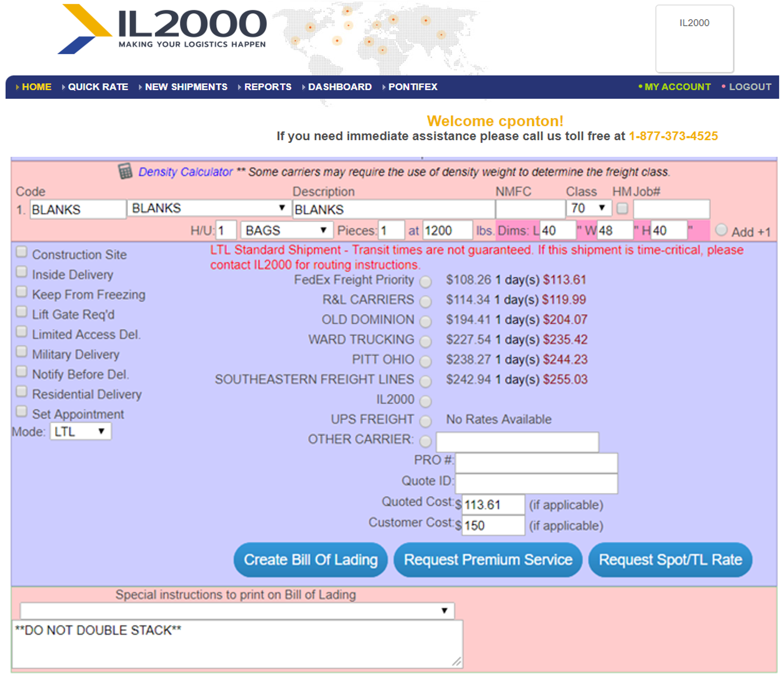This screenshot has width=784, height=687.
Task: Open the REPORTS menu
Action: pos(268,87)
